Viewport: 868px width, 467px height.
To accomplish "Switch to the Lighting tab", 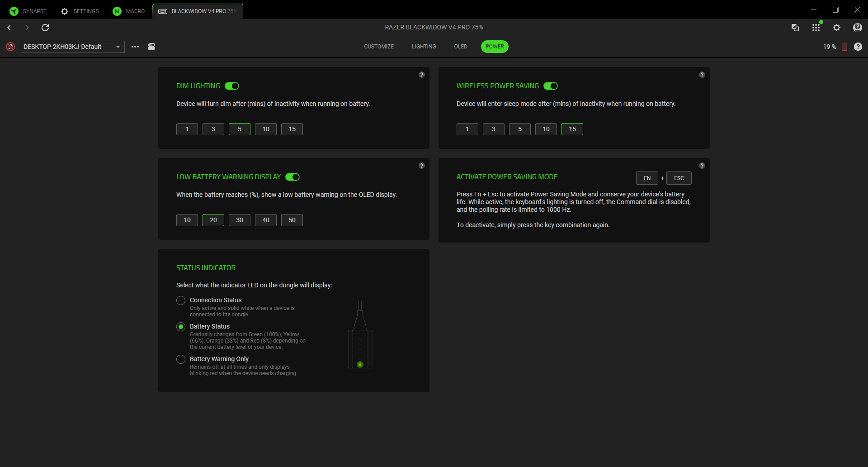I will tap(424, 47).
